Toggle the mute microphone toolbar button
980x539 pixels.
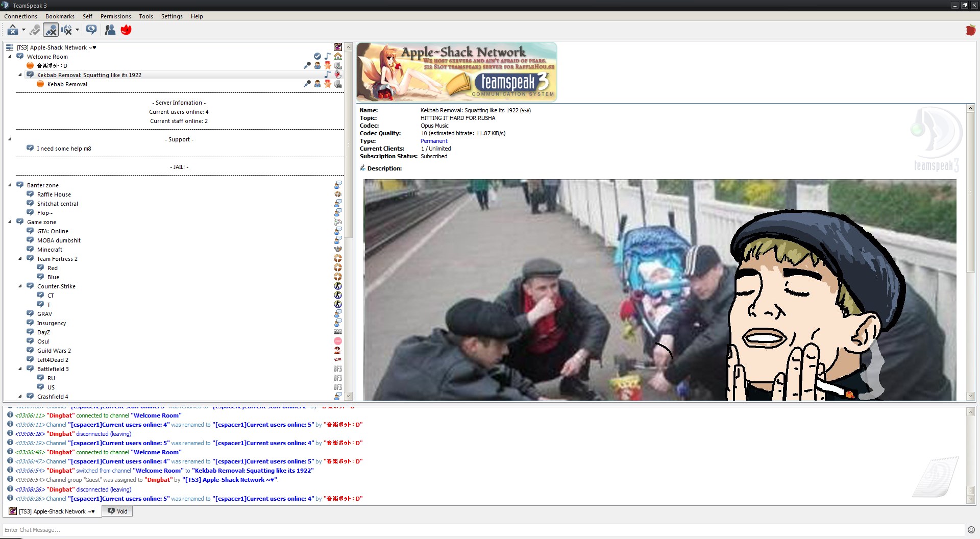(x=51, y=30)
